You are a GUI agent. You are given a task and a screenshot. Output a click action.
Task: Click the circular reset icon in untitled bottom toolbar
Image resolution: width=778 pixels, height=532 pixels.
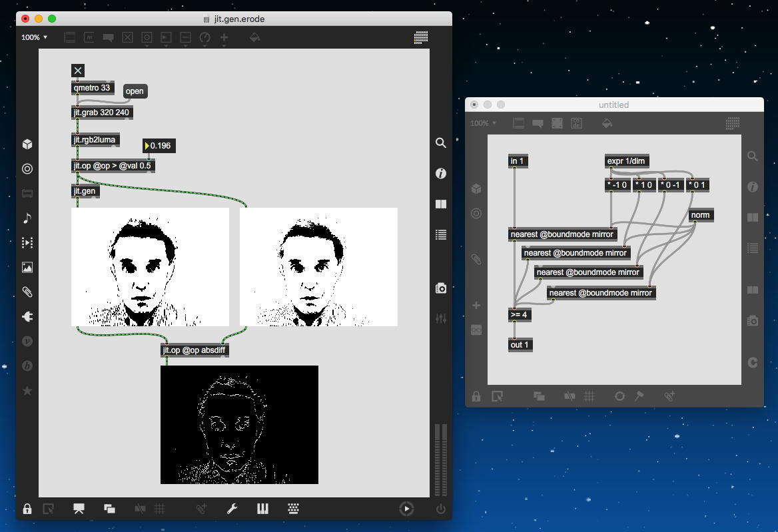coord(619,396)
